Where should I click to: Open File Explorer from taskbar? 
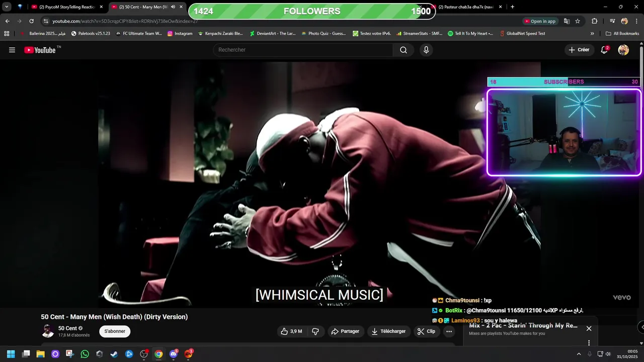pyautogui.click(x=40, y=354)
